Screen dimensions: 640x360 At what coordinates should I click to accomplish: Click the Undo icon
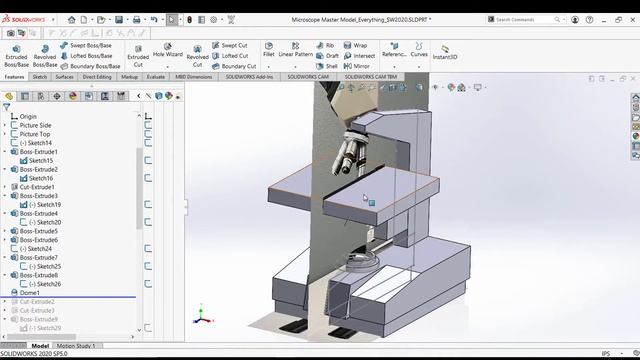154,20
